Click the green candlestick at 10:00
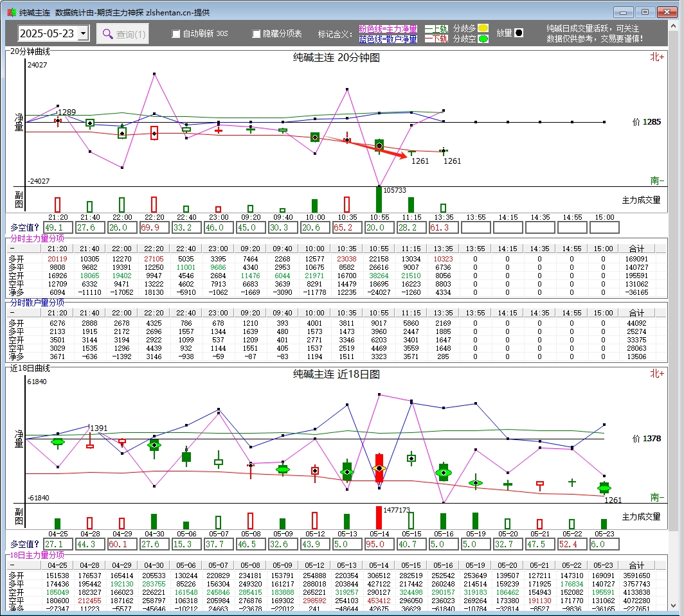 click(314, 137)
